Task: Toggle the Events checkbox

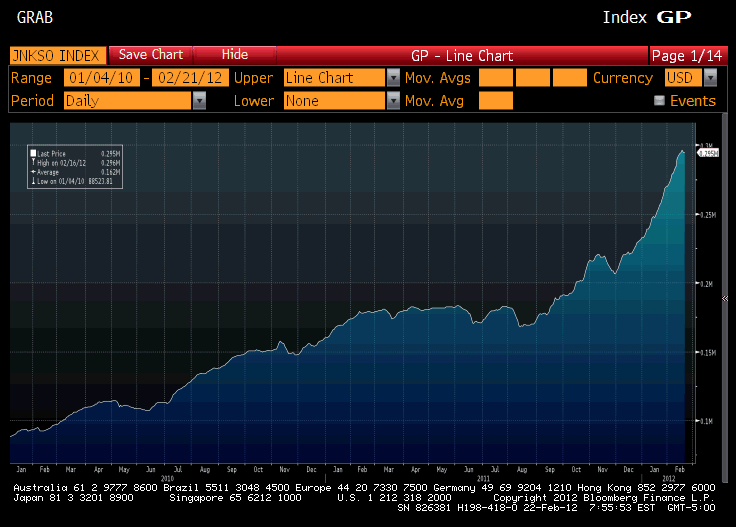Action: pos(658,101)
